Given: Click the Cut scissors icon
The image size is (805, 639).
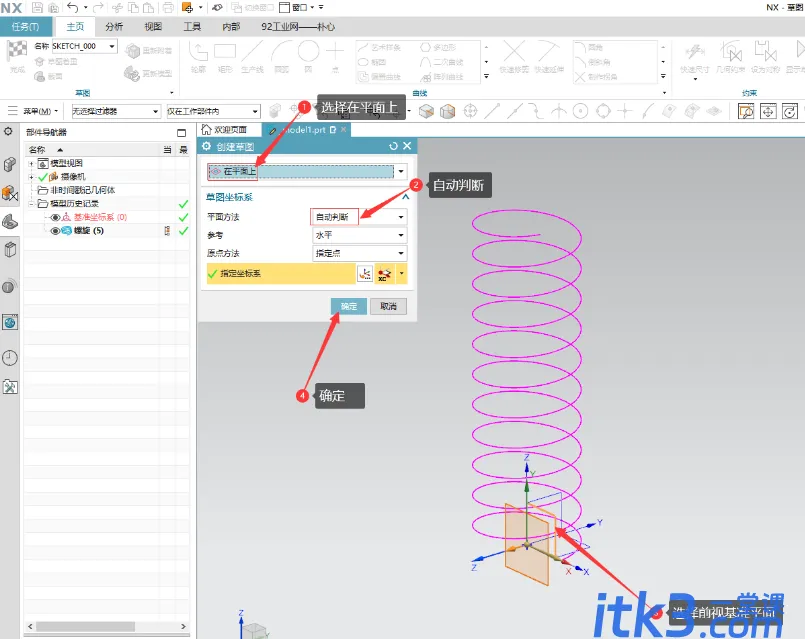Looking at the screenshot, I should pos(118,8).
